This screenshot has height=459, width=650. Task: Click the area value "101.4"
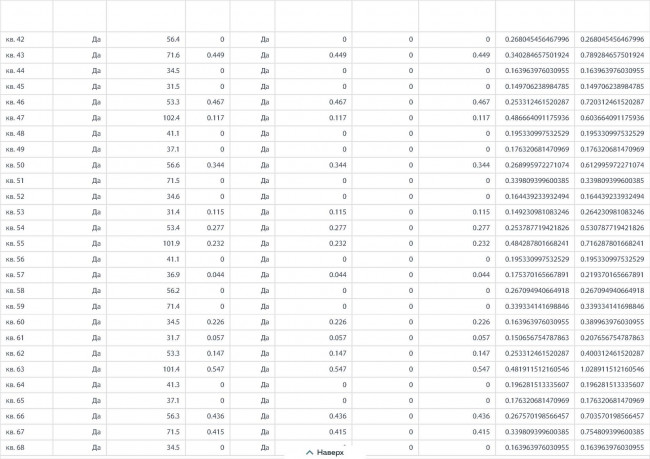[172, 369]
